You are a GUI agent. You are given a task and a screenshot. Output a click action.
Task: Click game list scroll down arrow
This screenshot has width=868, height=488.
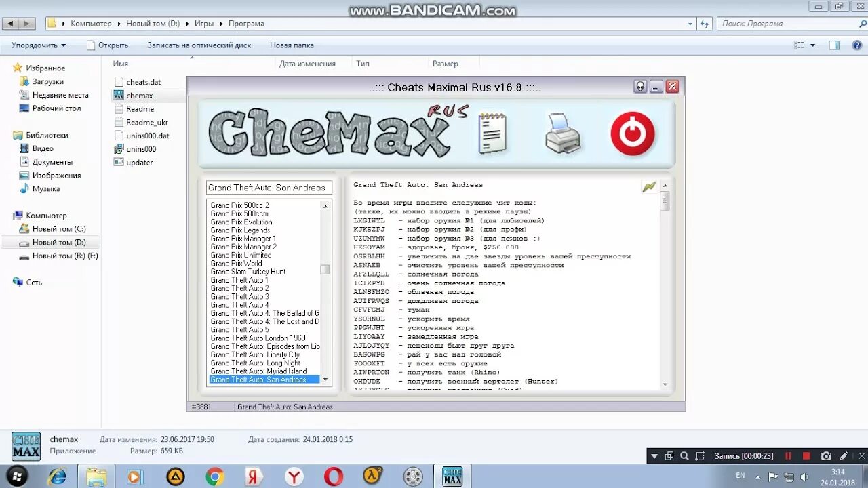(325, 379)
